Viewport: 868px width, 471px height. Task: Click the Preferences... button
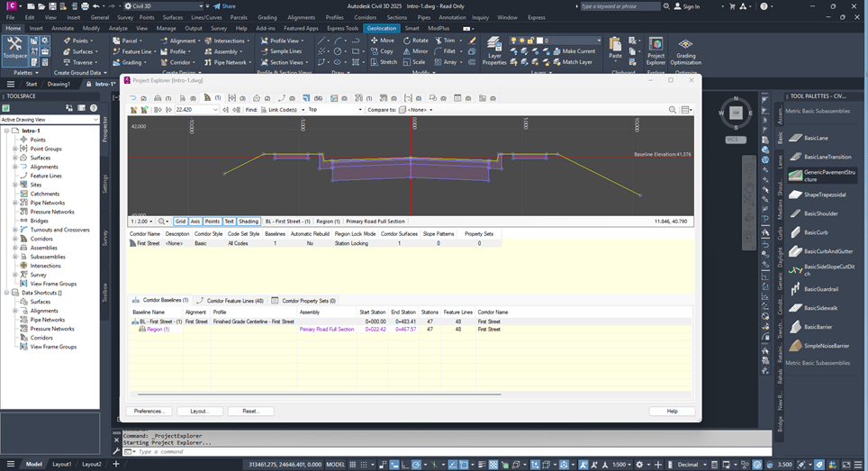coord(149,411)
